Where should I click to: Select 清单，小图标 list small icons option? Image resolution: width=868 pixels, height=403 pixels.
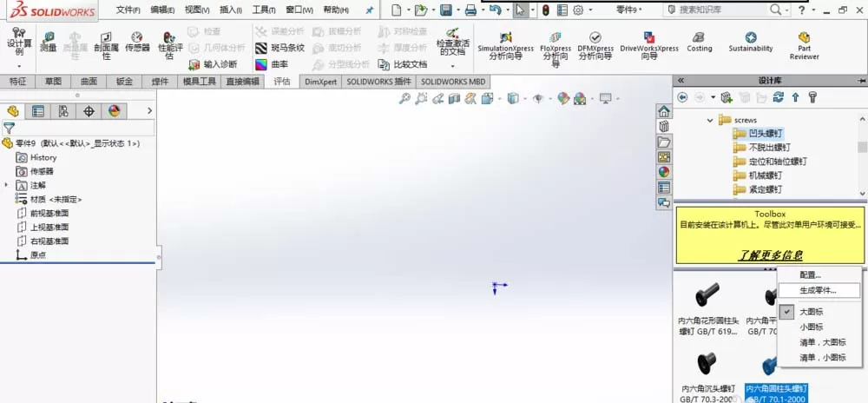(823, 358)
